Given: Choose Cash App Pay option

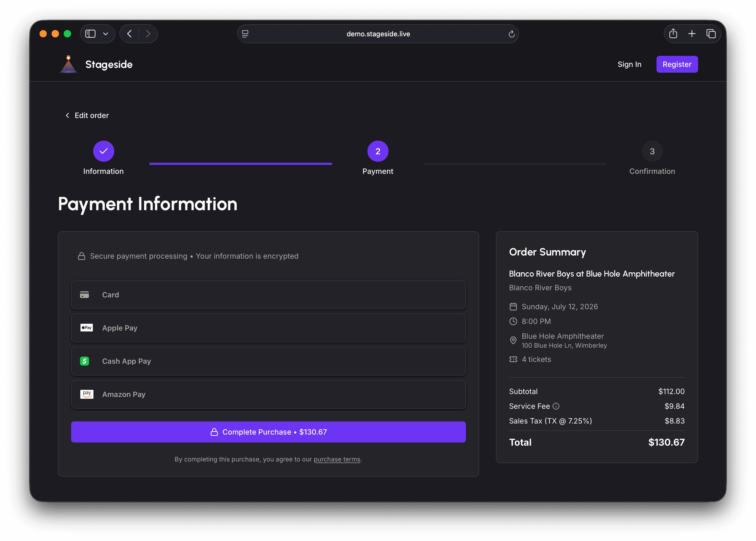Looking at the screenshot, I should 268,361.
